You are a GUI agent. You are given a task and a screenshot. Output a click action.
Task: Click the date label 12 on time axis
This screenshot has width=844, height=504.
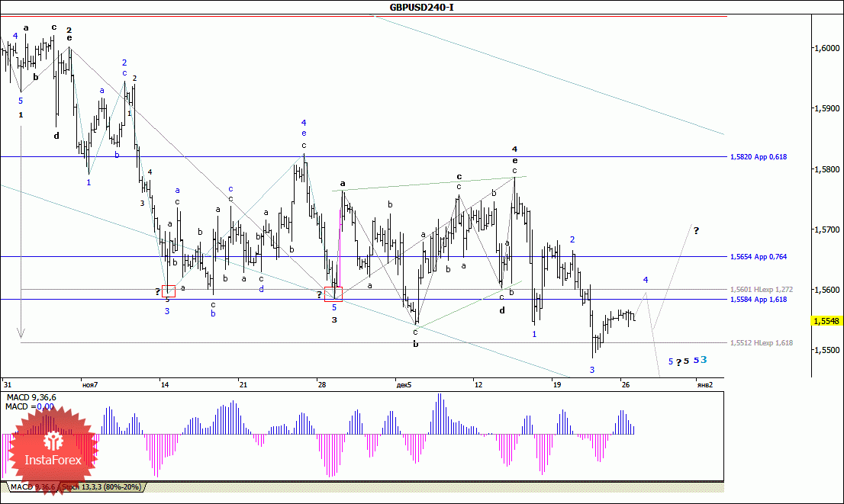click(478, 384)
